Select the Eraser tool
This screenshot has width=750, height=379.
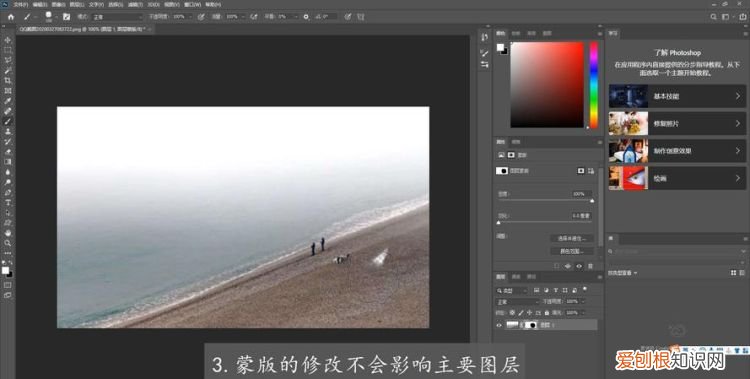(x=8, y=152)
